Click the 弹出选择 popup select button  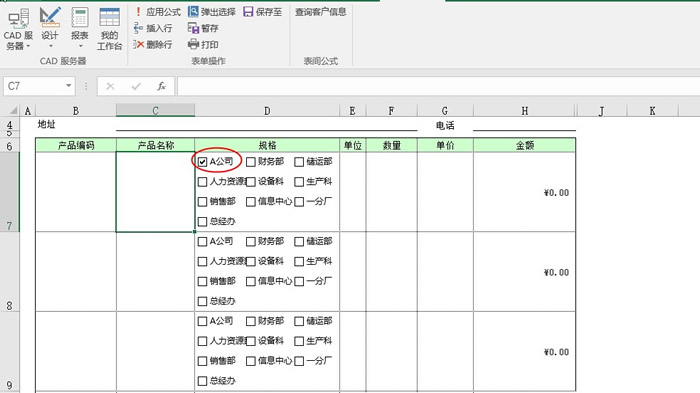click(212, 12)
